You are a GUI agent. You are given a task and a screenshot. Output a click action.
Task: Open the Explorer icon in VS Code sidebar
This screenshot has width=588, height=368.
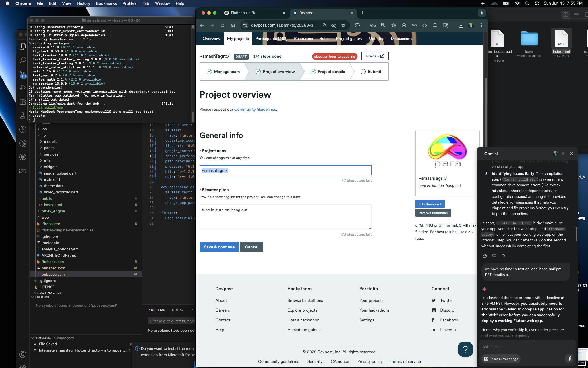[x=22, y=46]
